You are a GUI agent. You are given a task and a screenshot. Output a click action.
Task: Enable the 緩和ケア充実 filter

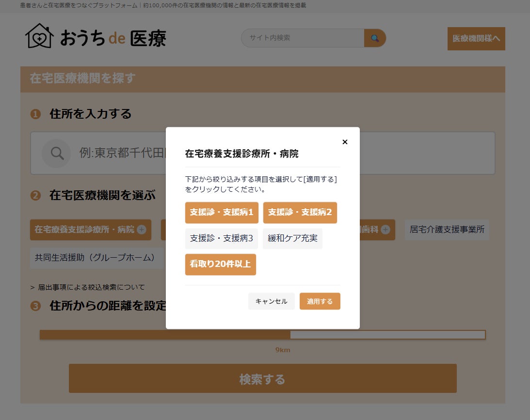click(x=292, y=238)
